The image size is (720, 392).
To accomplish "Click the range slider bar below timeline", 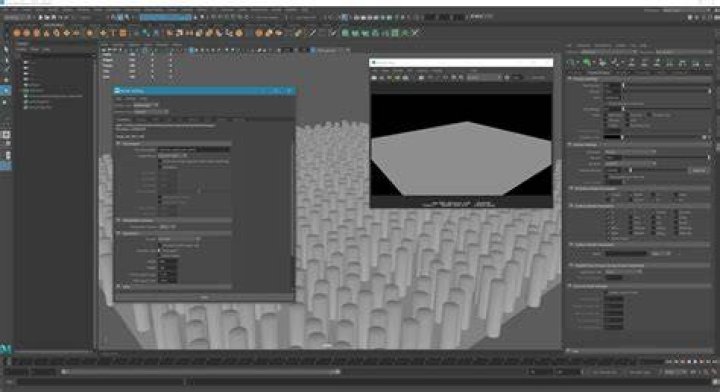I will coord(201,372).
